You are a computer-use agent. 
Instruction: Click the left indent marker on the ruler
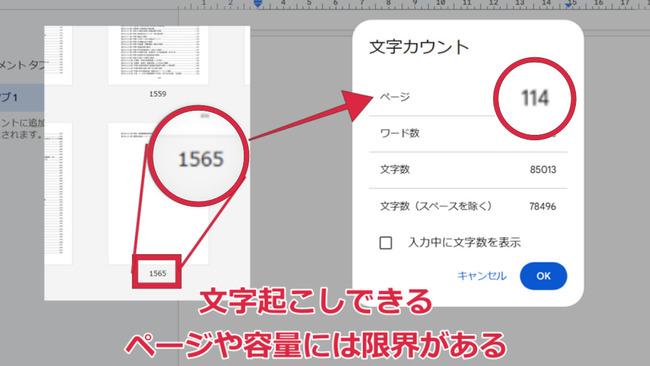coord(258,4)
